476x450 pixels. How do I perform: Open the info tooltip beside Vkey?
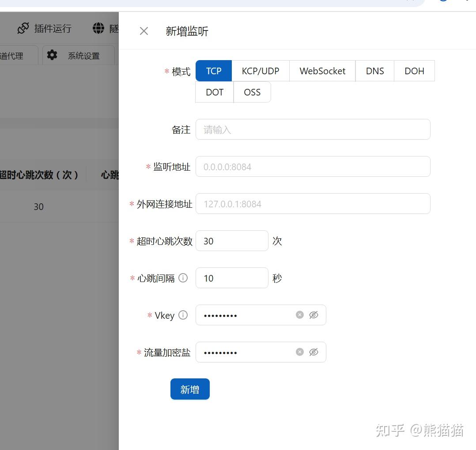pos(183,315)
